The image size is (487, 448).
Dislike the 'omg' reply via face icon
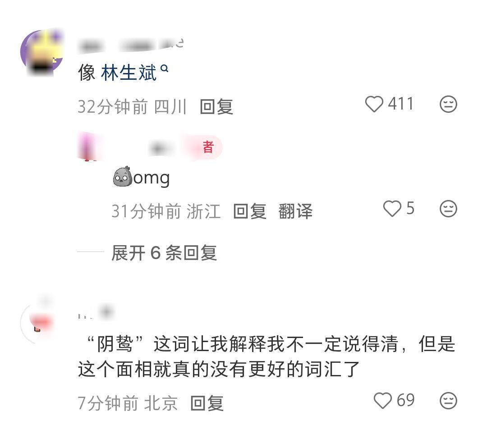coord(448,209)
